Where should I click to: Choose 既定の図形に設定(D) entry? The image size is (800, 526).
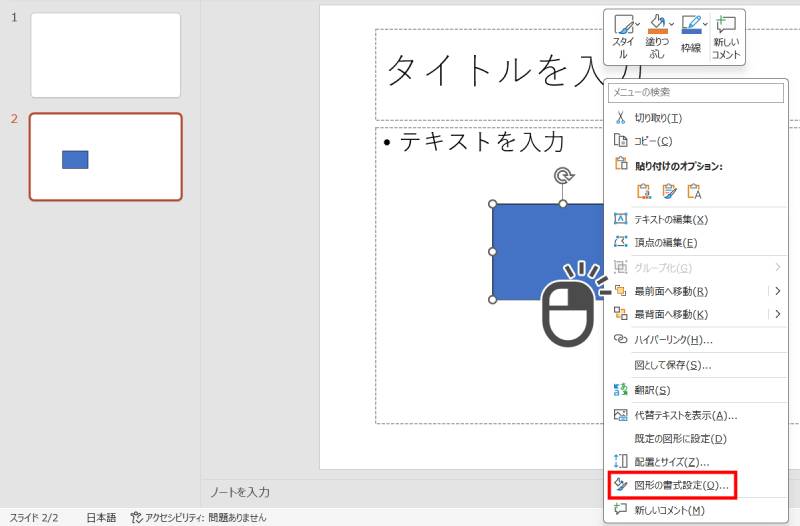695,439
